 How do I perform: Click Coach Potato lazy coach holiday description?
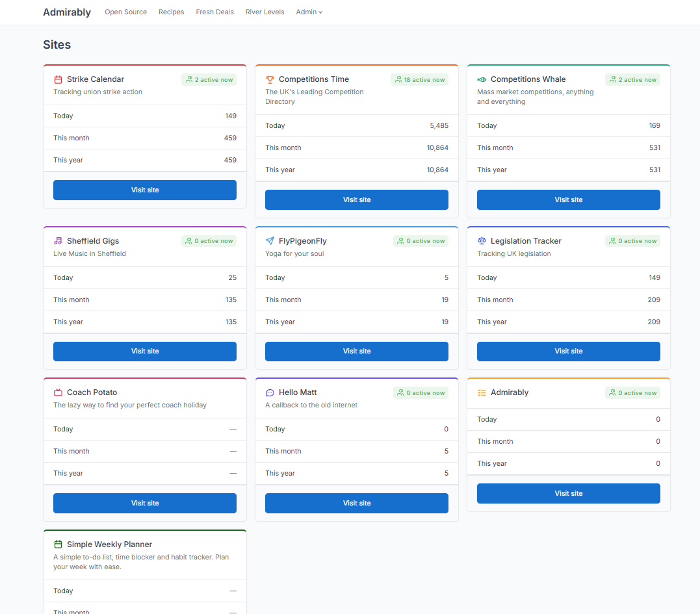click(x=130, y=405)
